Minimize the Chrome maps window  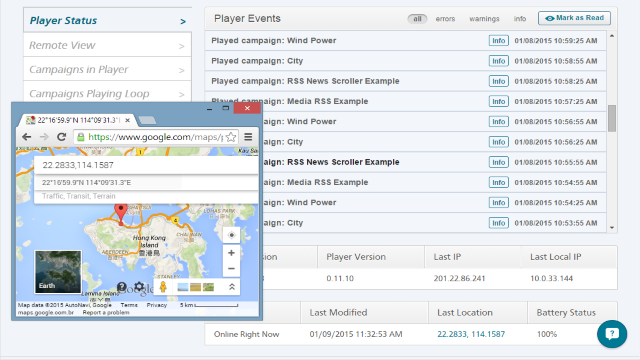pyautogui.click(x=209, y=108)
